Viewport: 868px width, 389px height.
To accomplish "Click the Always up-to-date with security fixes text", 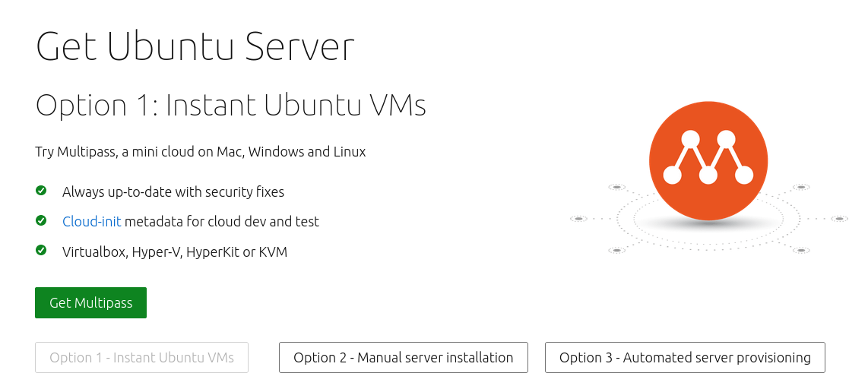I will 173,192.
